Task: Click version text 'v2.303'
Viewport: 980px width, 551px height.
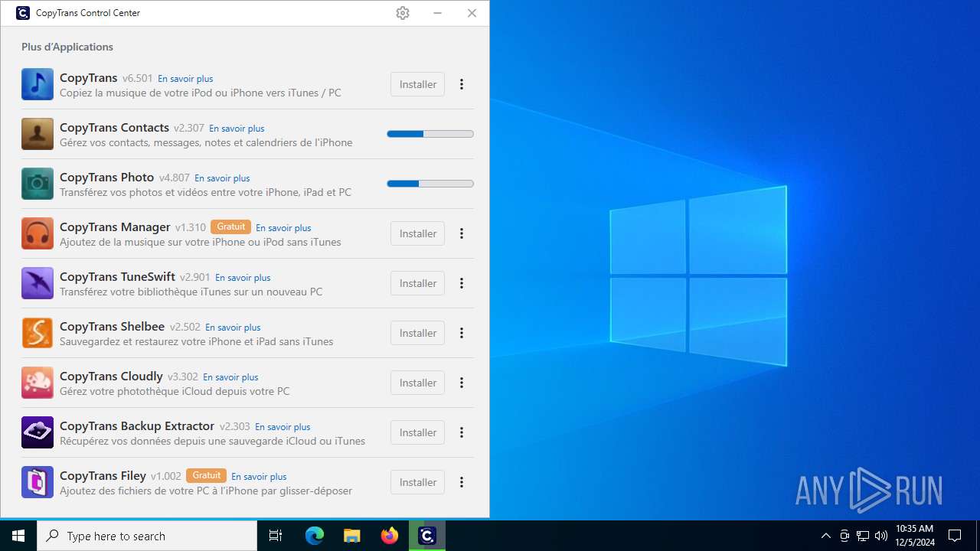Action: [235, 426]
